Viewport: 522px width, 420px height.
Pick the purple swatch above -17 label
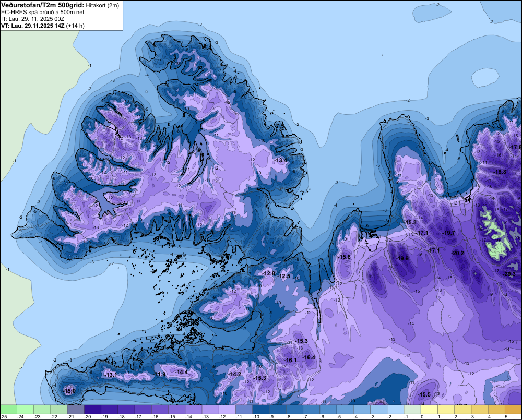click(143, 409)
